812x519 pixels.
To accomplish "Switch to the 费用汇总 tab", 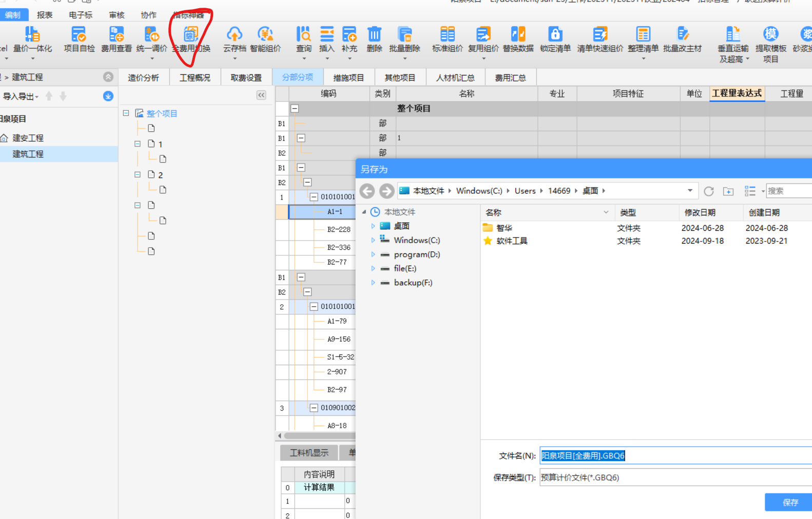I will (510, 77).
